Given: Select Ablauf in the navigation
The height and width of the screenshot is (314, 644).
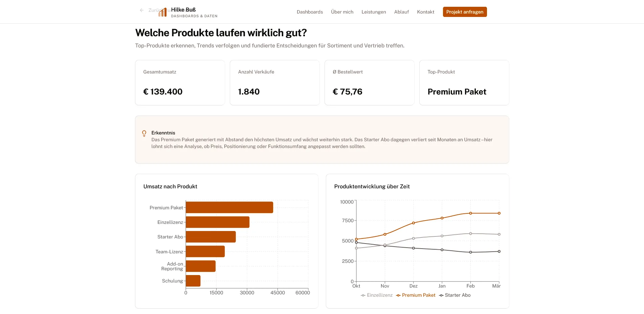Looking at the screenshot, I should pos(401,12).
